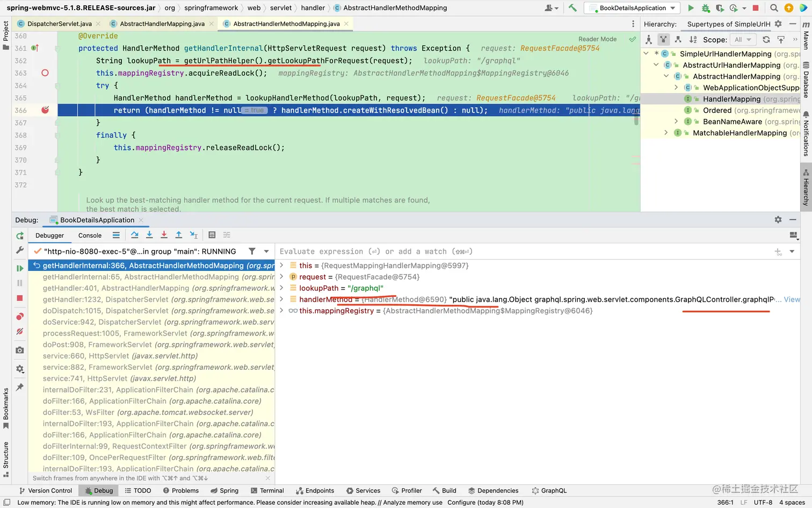This screenshot has width=812, height=508.
Task: Open the Terminal tool window
Action: (x=267, y=490)
